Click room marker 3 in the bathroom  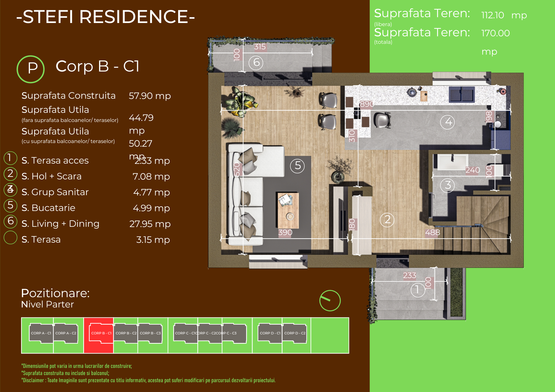pyautogui.click(x=447, y=185)
